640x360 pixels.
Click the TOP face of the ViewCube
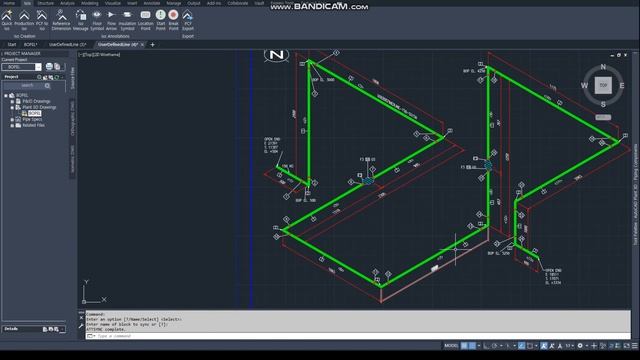tap(603, 85)
